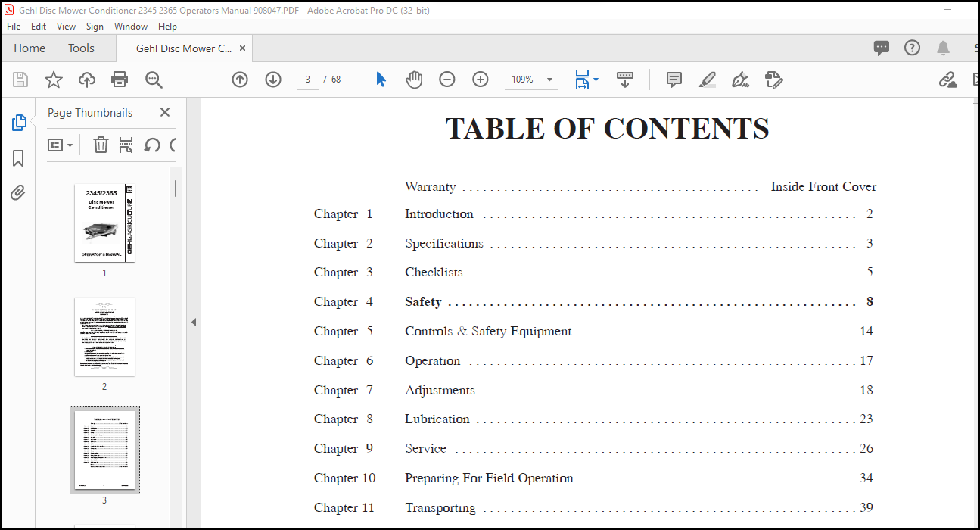Activate the Selection arrow tool
The width and height of the screenshot is (980, 530).
pyautogui.click(x=381, y=79)
